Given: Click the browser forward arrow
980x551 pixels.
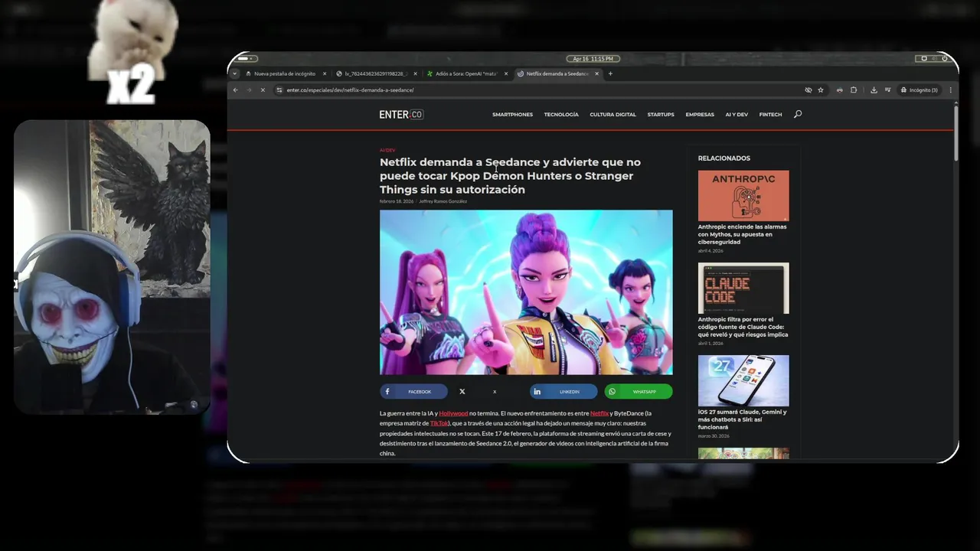Looking at the screenshot, I should click(x=249, y=90).
